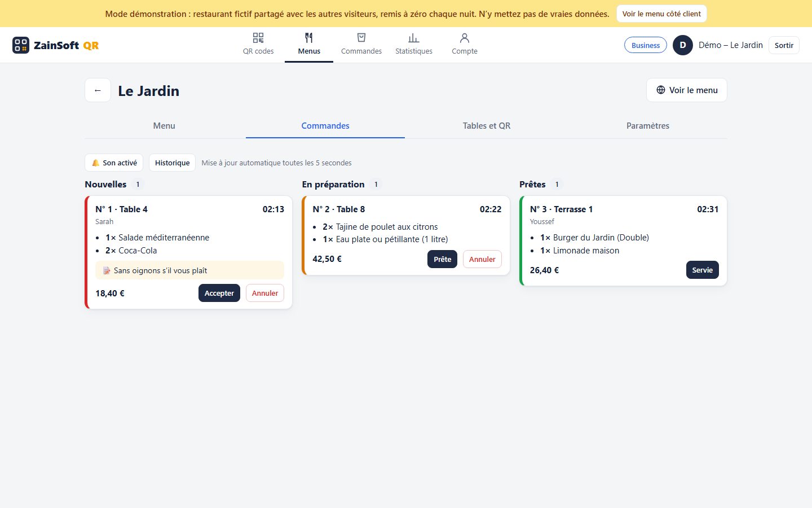Open the Historique of orders
The image size is (812, 508).
tap(172, 163)
